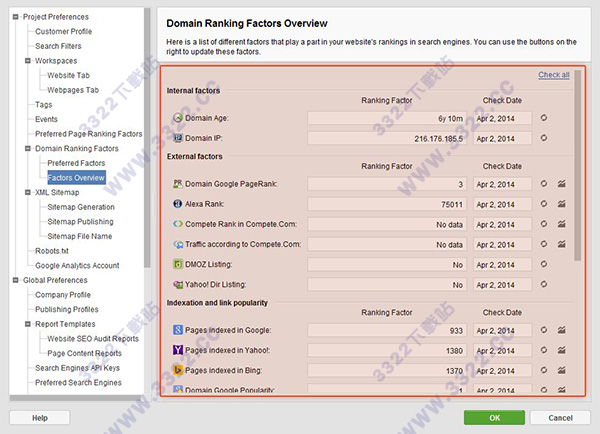Open history chart for Domain Google PageRank
Viewport: 600px width, 434px height.
click(561, 184)
